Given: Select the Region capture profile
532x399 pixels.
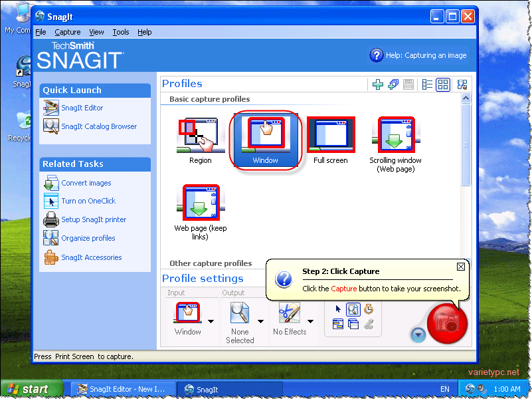Looking at the screenshot, I should (201, 140).
